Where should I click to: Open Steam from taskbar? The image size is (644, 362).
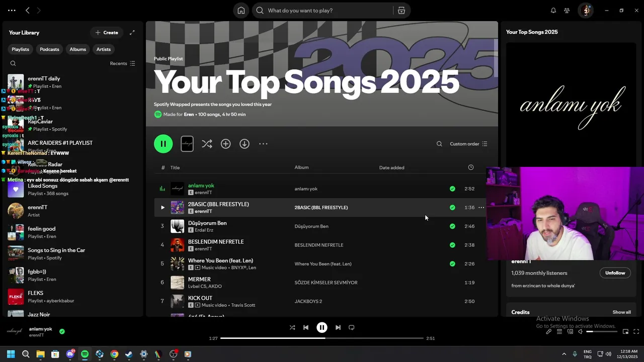[x=129, y=354]
